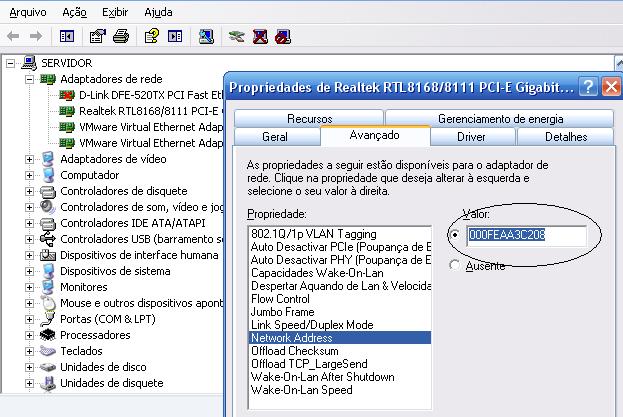
Task: Click the Unidades de disco icon
Action: (x=48, y=367)
